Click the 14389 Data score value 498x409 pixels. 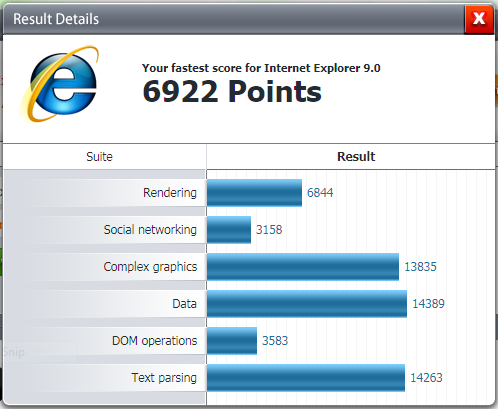tap(428, 304)
